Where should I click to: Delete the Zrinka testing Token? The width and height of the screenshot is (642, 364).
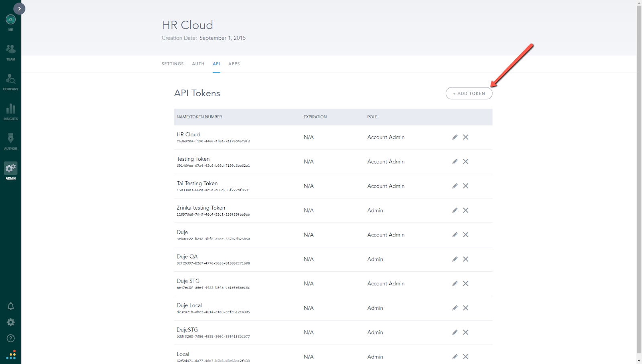click(465, 210)
